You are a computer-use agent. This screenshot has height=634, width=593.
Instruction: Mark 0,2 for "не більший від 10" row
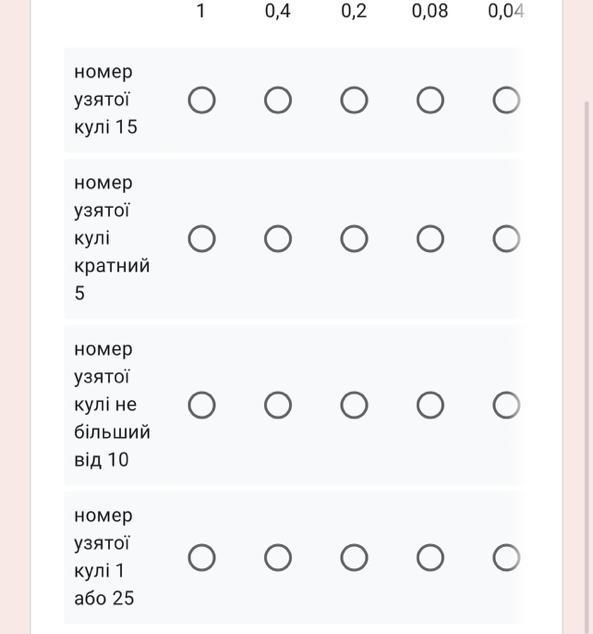[354, 405]
